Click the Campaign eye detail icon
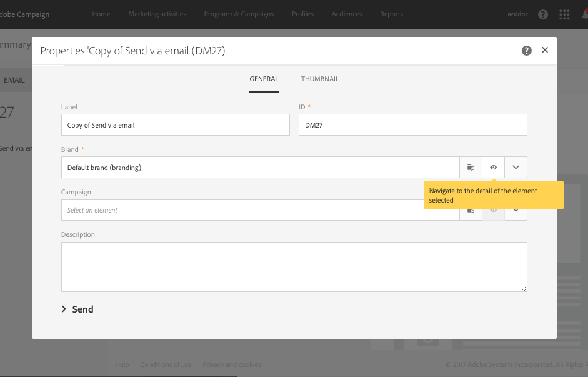Viewport: 588px width, 377px height. pos(493,211)
